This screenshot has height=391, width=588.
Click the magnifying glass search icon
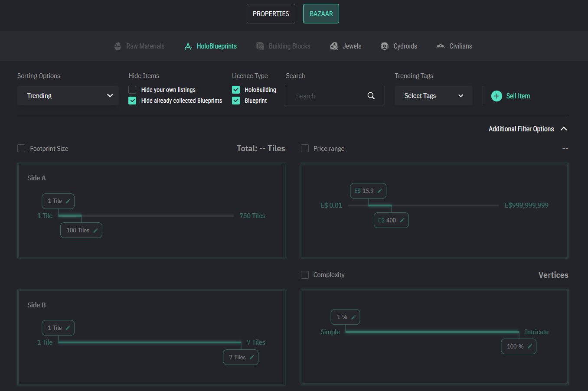click(x=371, y=96)
